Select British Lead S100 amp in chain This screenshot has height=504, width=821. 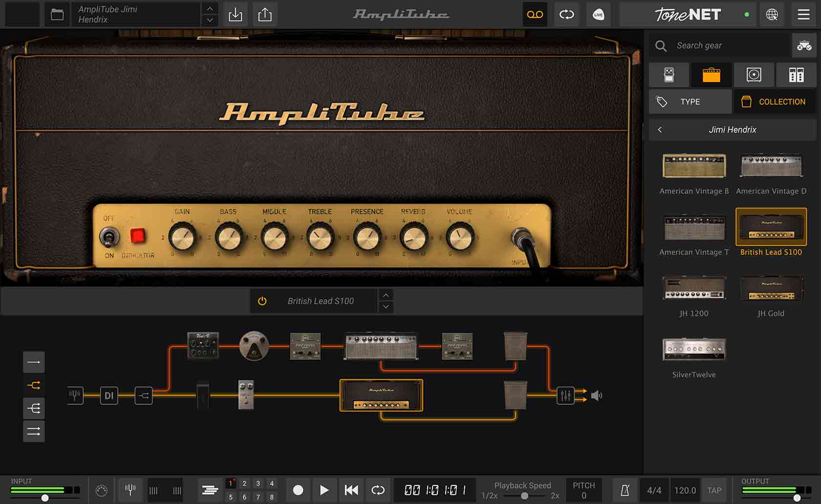click(x=381, y=395)
